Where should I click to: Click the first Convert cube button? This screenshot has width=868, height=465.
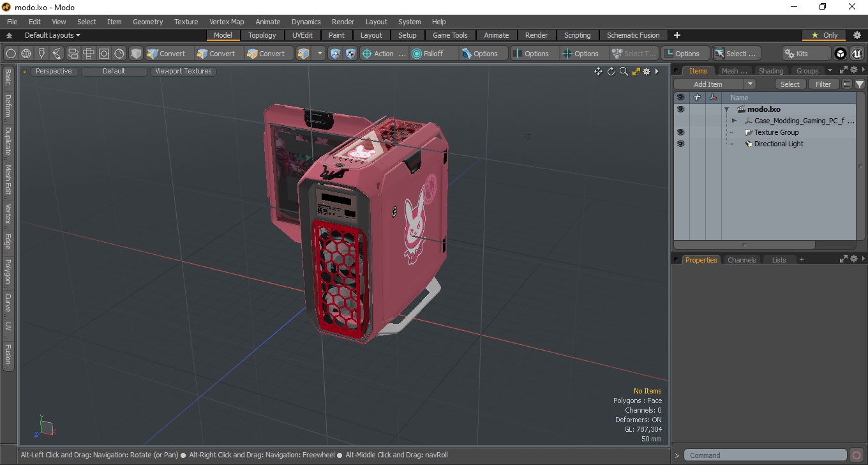click(x=168, y=54)
